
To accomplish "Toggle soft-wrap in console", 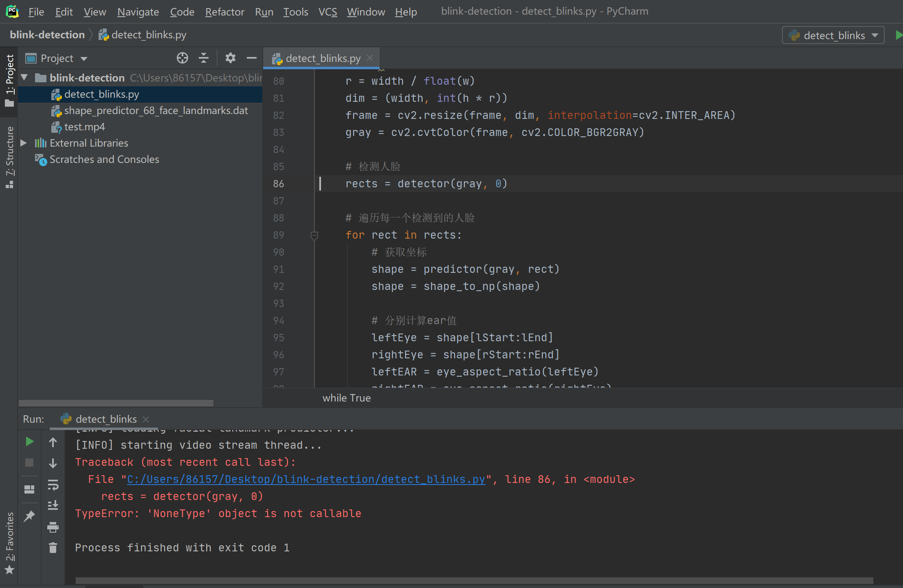I will pos(53,485).
